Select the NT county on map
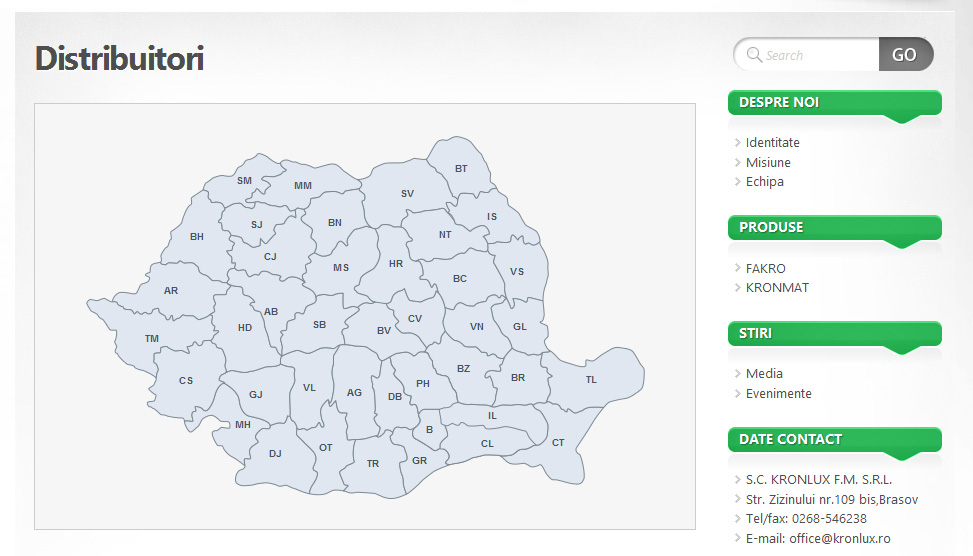This screenshot has height=556, width=973. pos(445,235)
